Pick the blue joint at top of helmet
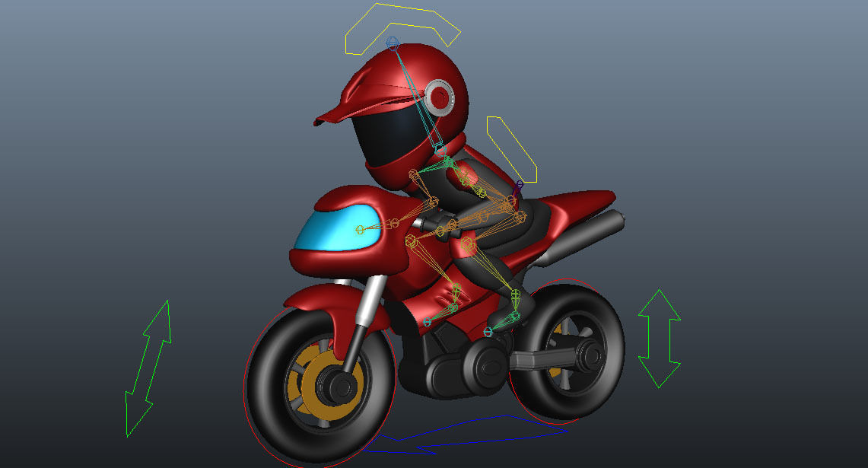868x468 pixels. (393, 43)
